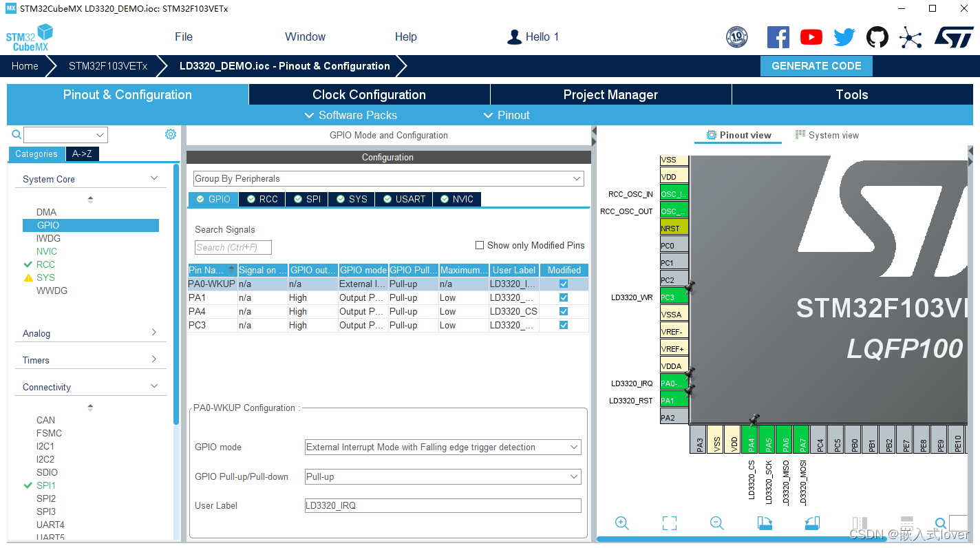This screenshot has height=548, width=980.
Task: Click the ST logo in the header
Action: coord(954,37)
